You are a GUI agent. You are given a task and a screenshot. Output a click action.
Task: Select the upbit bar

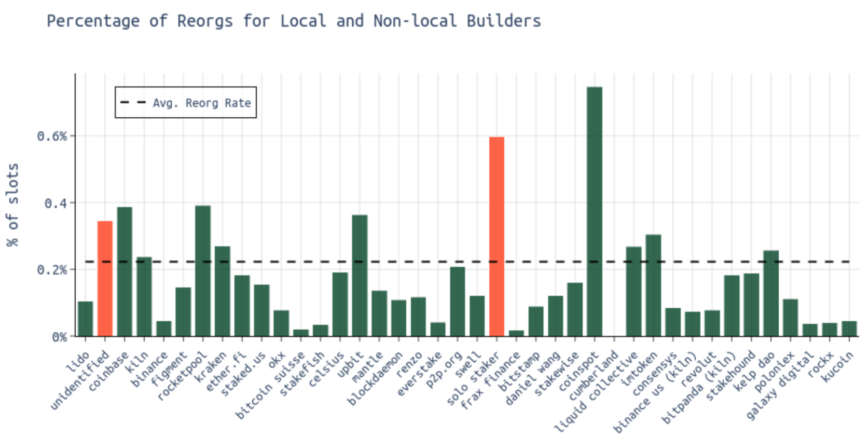tap(360, 275)
